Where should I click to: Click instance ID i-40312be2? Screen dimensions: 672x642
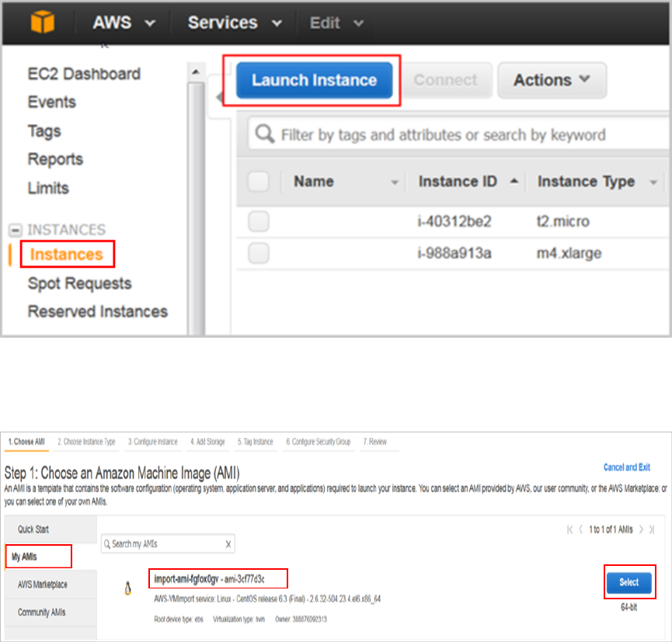454,221
